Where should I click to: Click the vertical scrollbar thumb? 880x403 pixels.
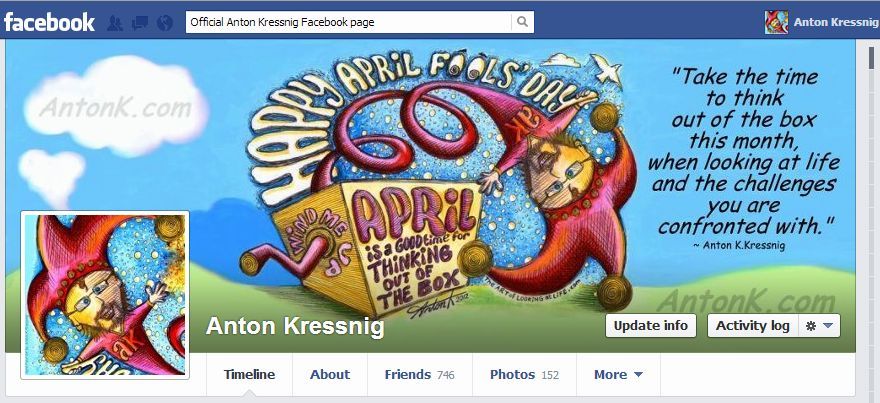(x=871, y=58)
